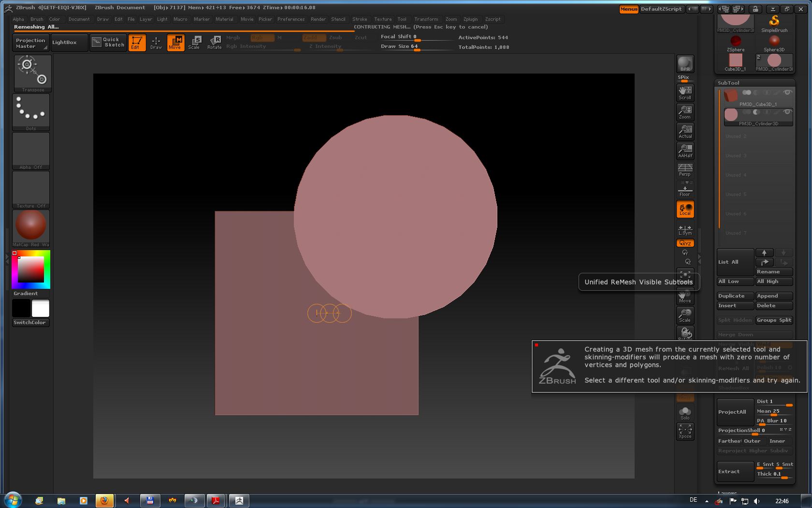Toggle Local transformations button
812x508 pixels.
tap(685, 209)
